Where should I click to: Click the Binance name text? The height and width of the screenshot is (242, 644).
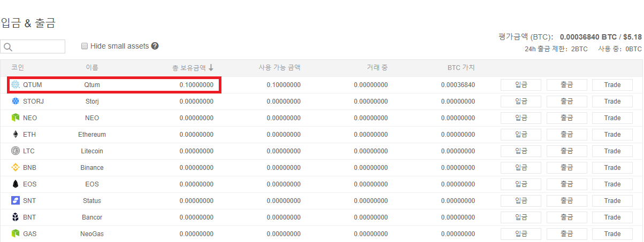[92, 168]
